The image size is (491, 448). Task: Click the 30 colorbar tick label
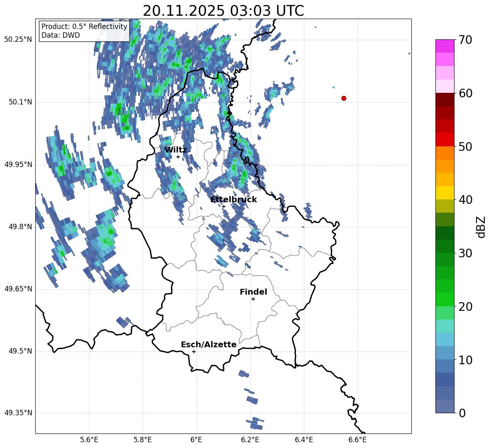coord(465,253)
